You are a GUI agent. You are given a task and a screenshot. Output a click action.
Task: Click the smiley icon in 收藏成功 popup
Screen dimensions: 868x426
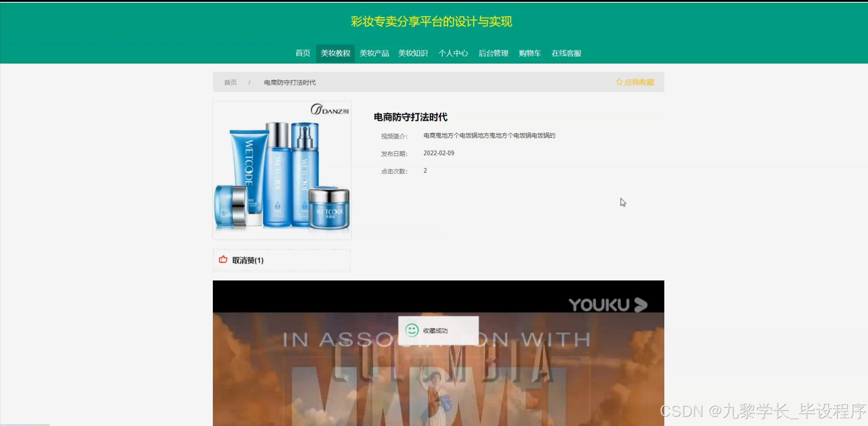tap(412, 330)
